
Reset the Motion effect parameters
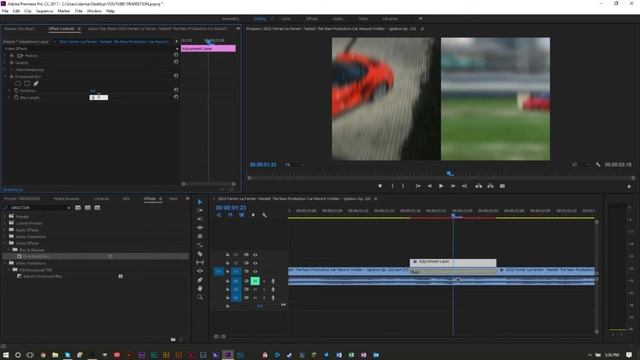[x=176, y=55]
